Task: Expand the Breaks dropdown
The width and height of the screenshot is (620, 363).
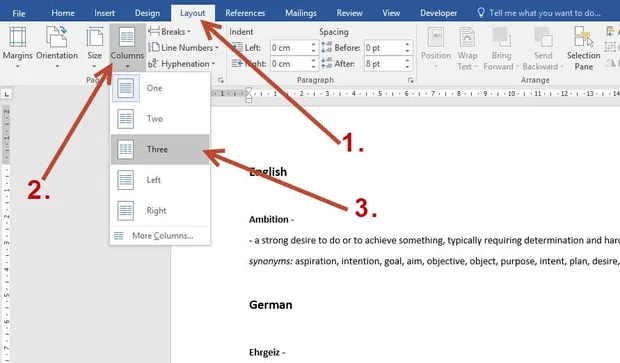Action: [x=169, y=31]
